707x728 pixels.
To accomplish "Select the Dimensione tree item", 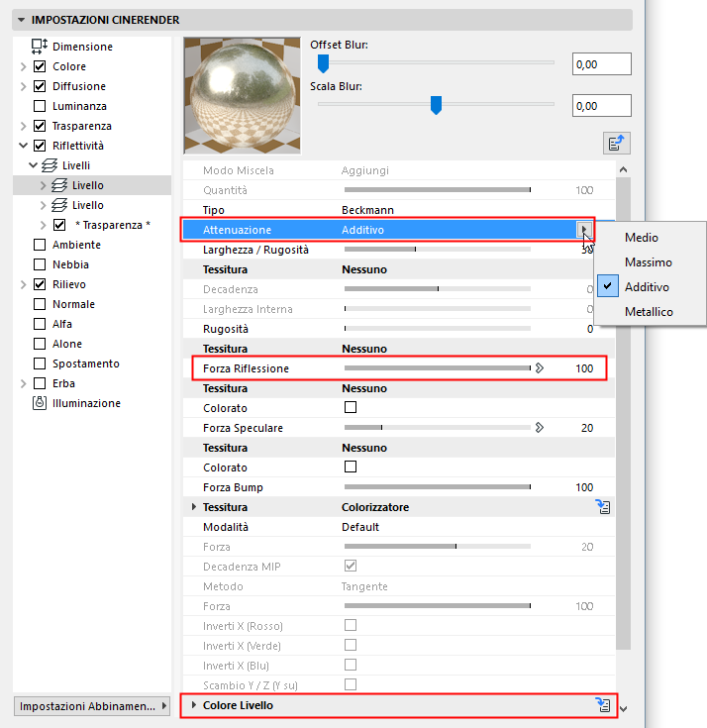I will (x=82, y=47).
